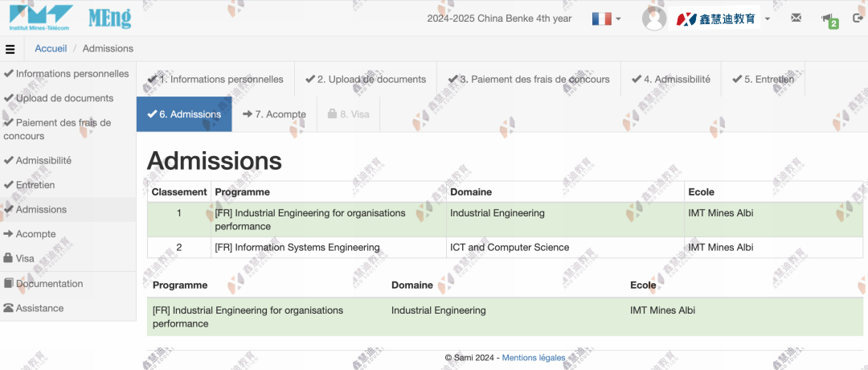Image resolution: width=868 pixels, height=370 pixels.
Task: Click the Admissions page heading
Action: pos(215,161)
